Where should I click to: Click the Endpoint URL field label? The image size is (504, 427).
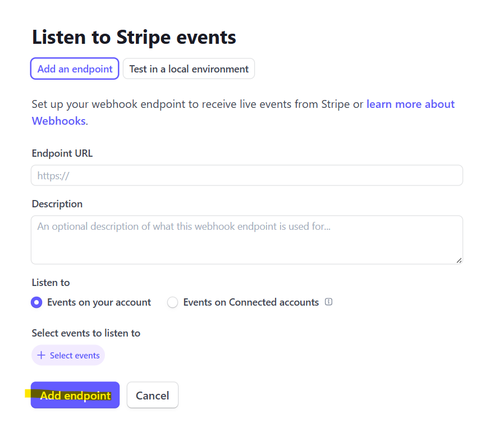(x=62, y=153)
